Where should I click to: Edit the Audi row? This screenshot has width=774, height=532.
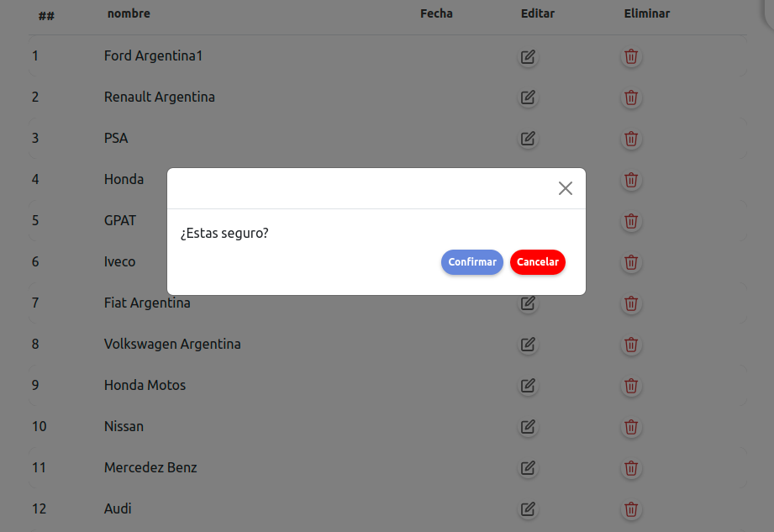[528, 508]
